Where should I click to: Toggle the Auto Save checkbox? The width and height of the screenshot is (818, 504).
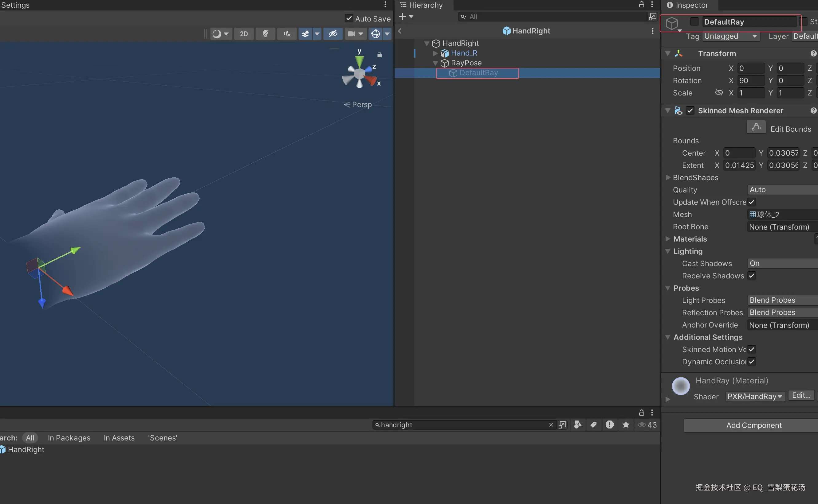[349, 18]
